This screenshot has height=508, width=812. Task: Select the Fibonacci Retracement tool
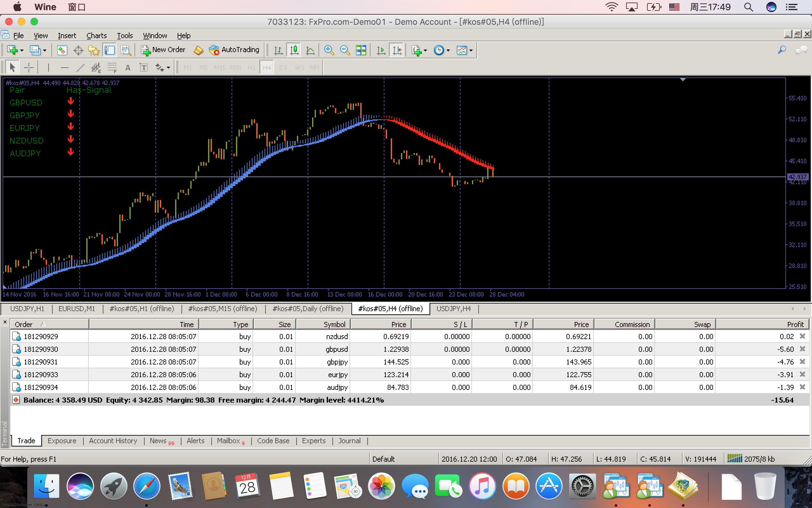112,68
